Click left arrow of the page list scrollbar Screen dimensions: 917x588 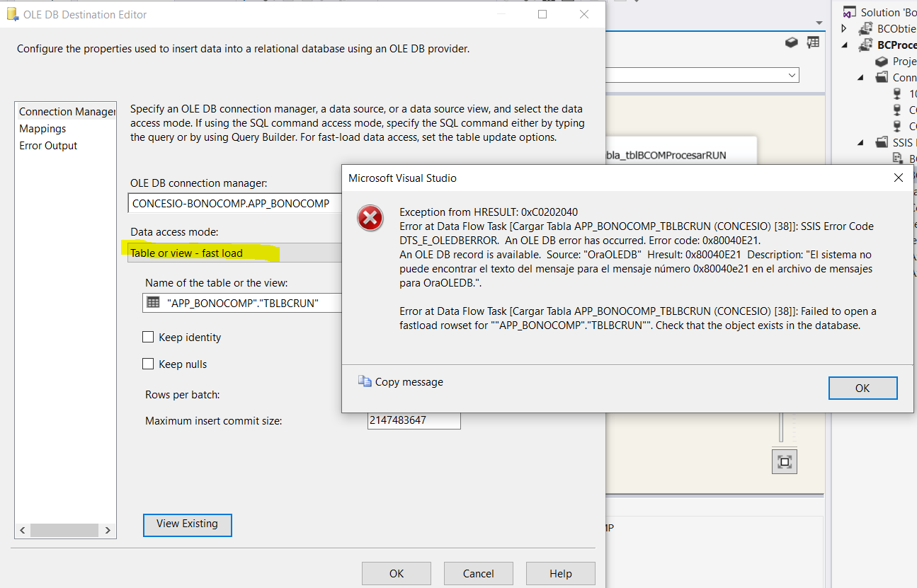[x=23, y=530]
